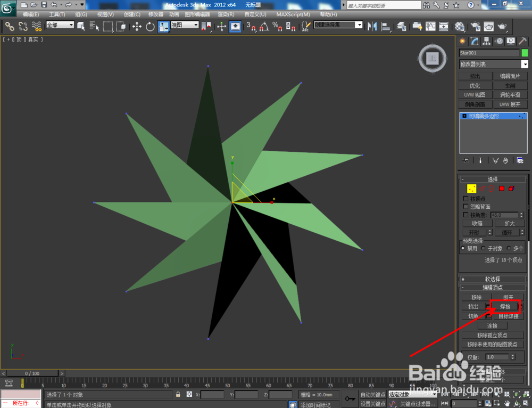Viewport: 532px width, 408px height.
Task: Open Render Setup teapot icon
Action: tap(476, 26)
